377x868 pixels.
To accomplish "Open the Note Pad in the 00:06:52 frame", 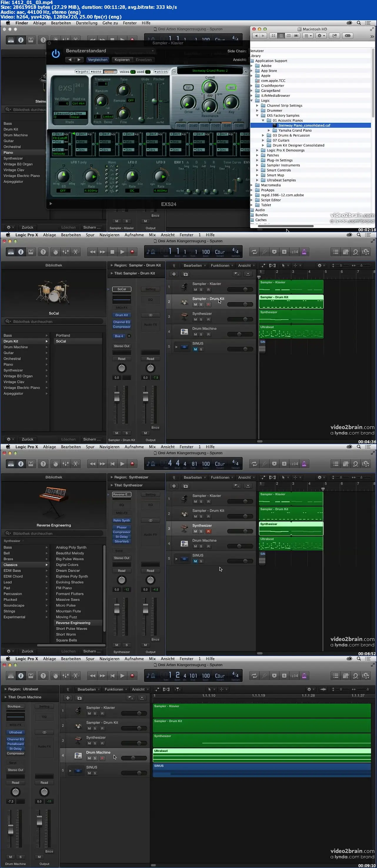I will click(346, 464).
